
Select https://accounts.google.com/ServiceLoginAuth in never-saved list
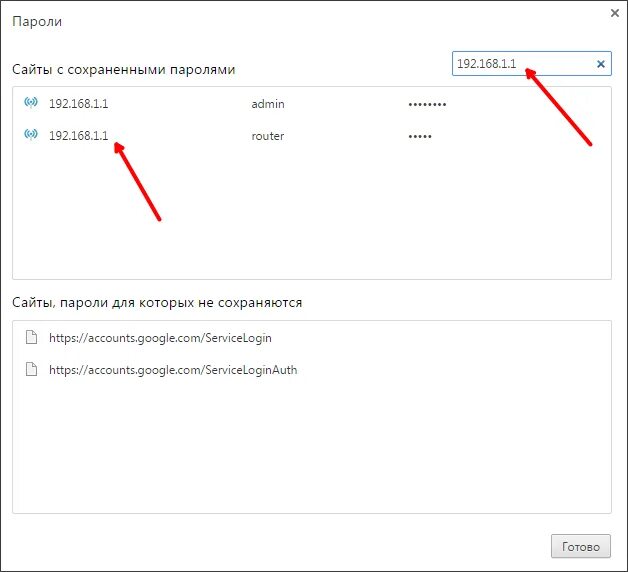[x=173, y=370]
